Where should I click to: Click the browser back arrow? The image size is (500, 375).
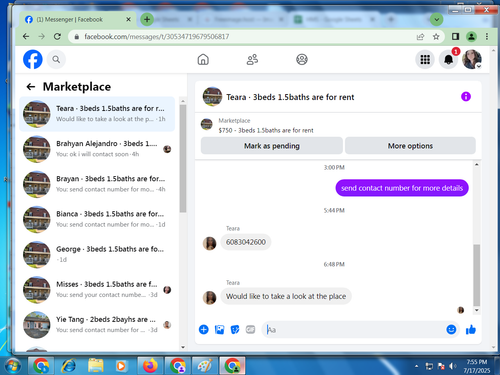coord(26,36)
